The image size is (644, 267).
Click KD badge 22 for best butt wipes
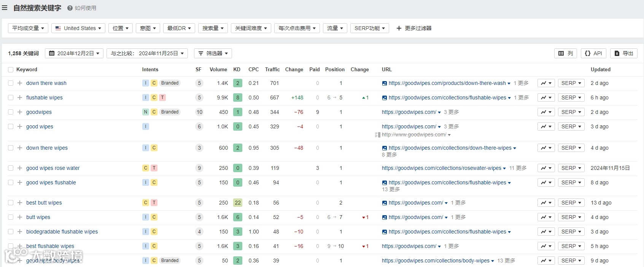(238, 203)
